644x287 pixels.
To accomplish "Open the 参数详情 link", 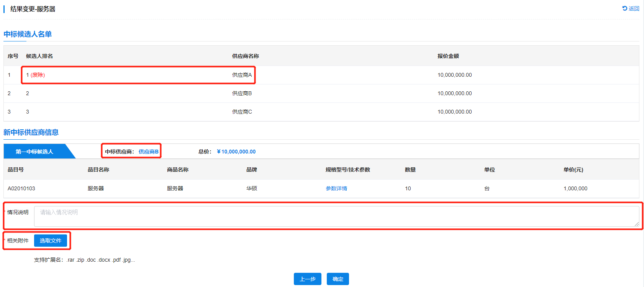I will 336,188.
